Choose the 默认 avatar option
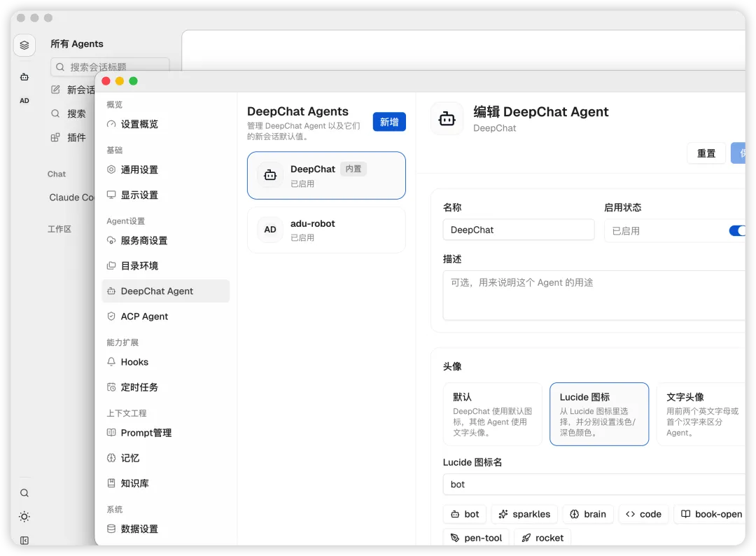Image resolution: width=756 pixels, height=556 pixels. coord(493,415)
